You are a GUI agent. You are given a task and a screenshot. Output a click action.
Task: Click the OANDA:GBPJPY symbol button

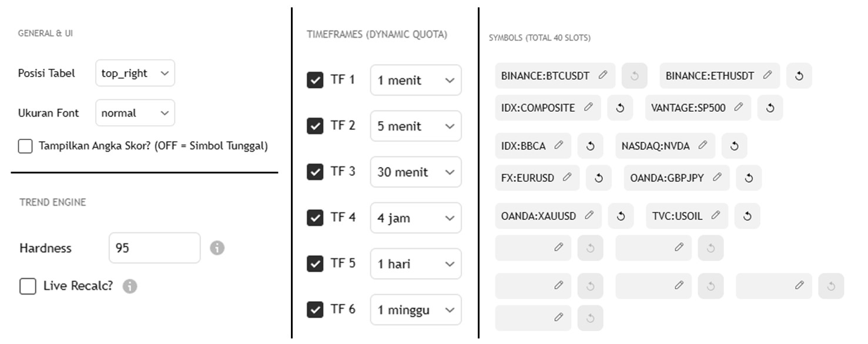coord(667,178)
